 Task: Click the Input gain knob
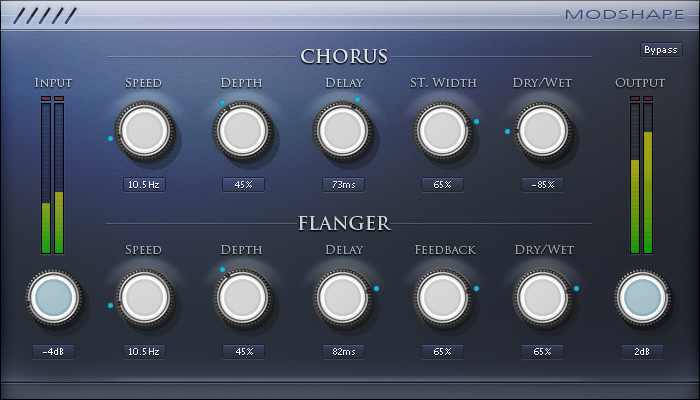[x=52, y=297]
